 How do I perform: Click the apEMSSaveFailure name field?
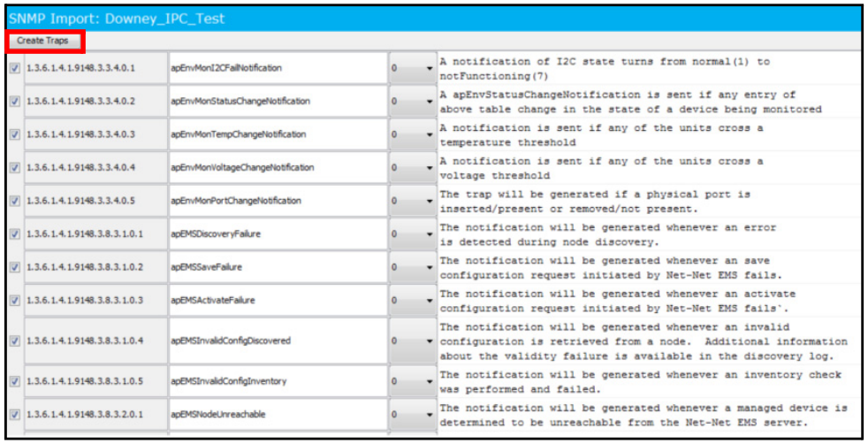[x=278, y=267]
